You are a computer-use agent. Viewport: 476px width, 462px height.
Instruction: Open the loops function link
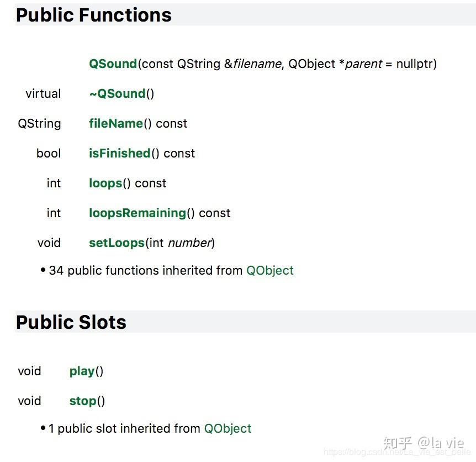click(x=105, y=183)
